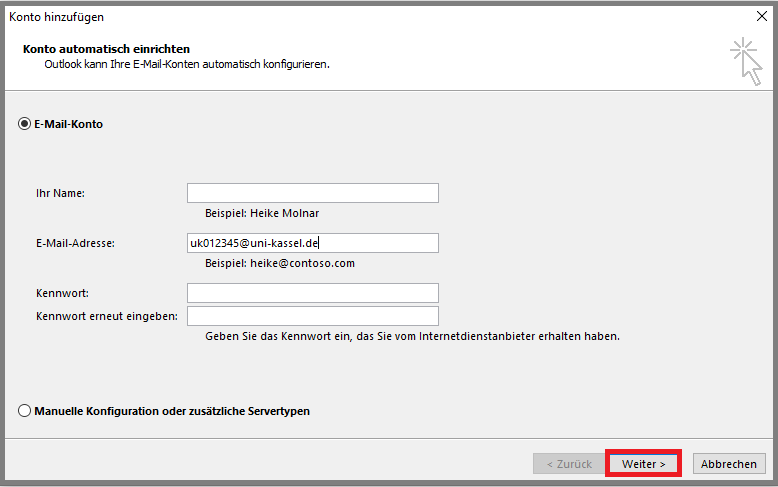Viewport: 778px width, 487px height.
Task: Click the 'Beispiel: Heike Molnar' hint text
Action: [262, 213]
